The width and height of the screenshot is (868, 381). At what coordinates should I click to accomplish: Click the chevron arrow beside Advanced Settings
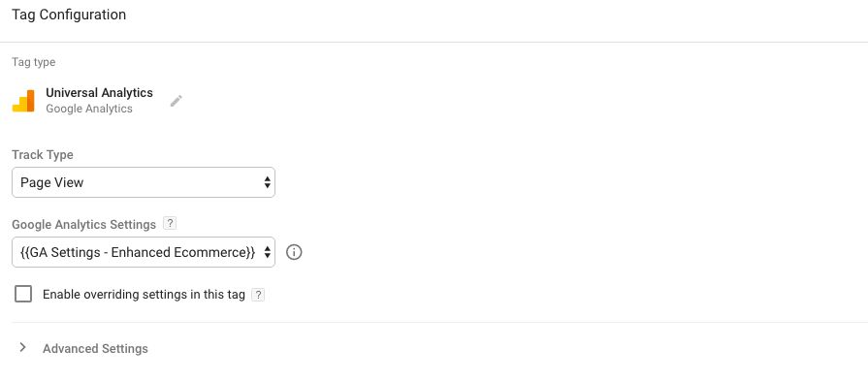(22, 347)
